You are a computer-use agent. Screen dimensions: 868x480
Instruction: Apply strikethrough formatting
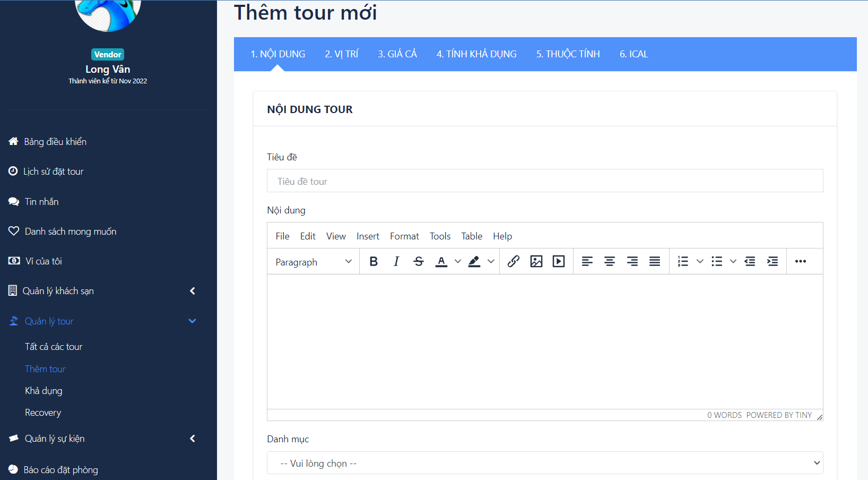pos(419,261)
